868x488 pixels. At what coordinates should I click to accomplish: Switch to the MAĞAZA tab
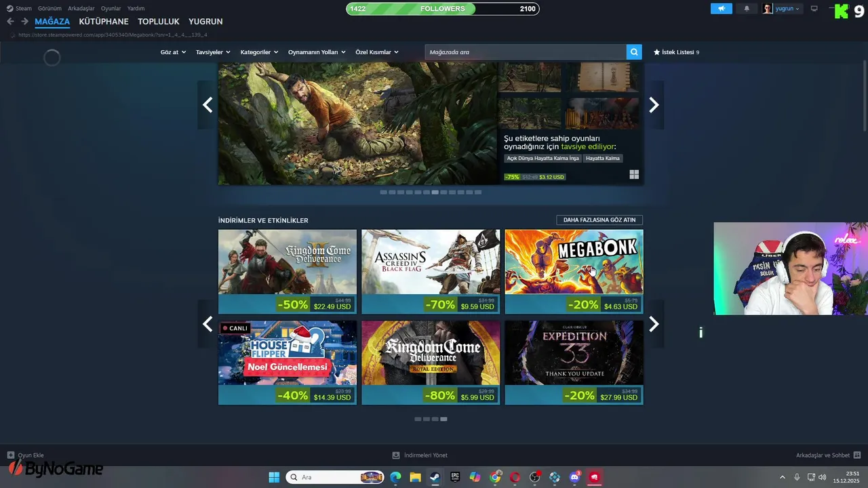coord(52,22)
